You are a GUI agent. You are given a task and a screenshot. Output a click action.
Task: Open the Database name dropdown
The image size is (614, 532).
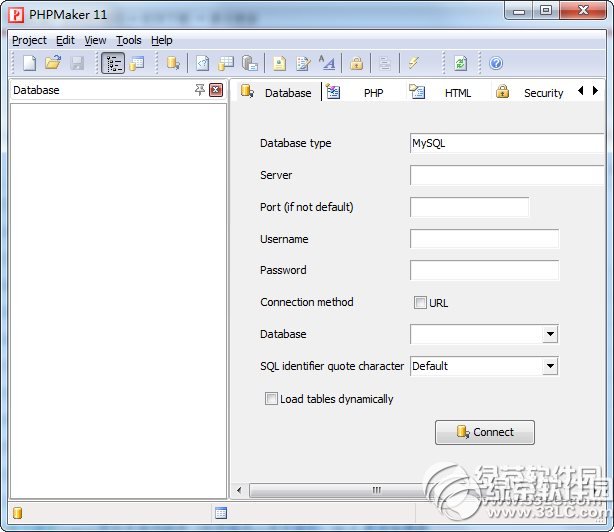pos(550,334)
